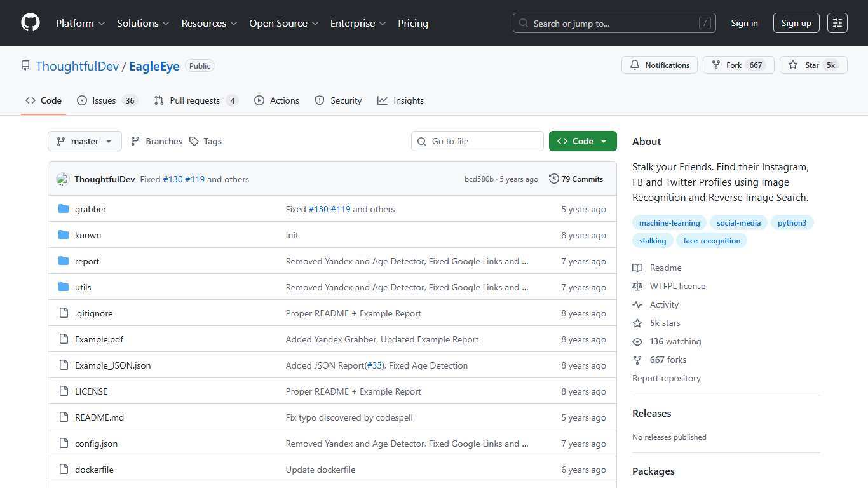The width and height of the screenshot is (868, 488).
Task: Click the Tags icon link
Action: (194, 141)
